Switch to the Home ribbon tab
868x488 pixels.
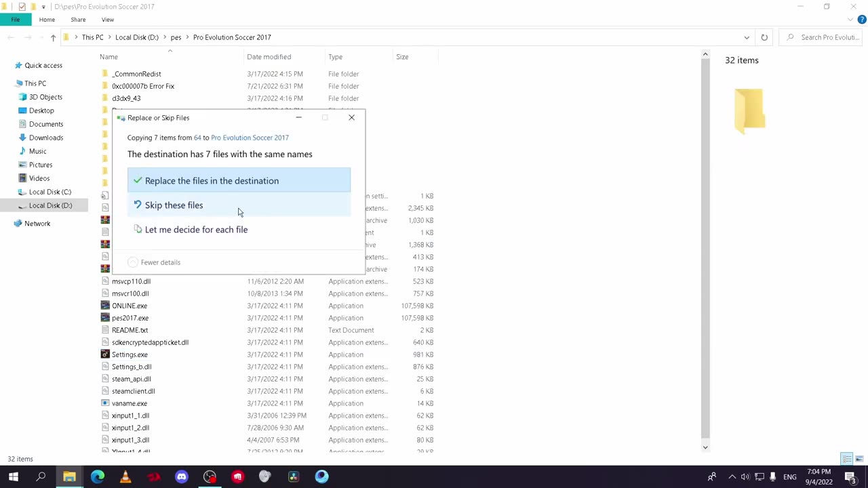coord(47,20)
